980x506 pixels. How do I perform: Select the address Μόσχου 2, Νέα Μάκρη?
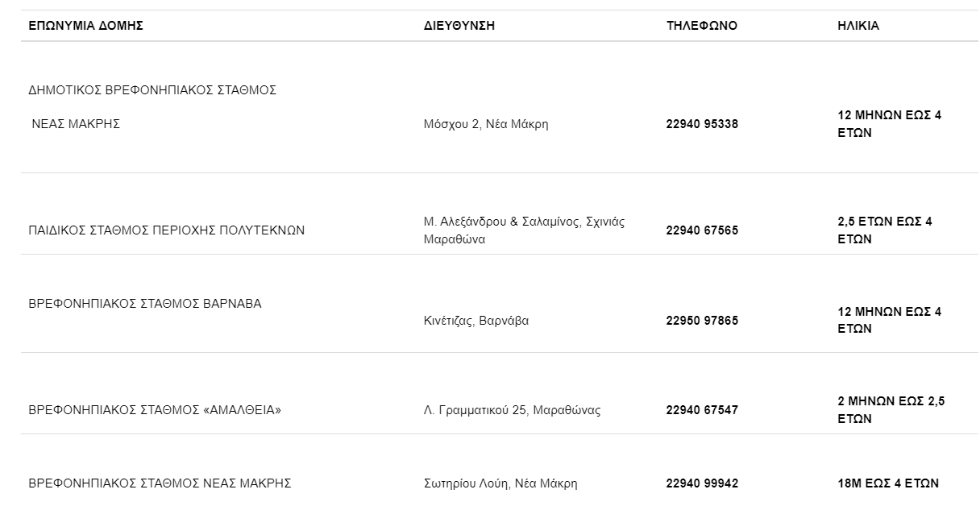pos(486,124)
